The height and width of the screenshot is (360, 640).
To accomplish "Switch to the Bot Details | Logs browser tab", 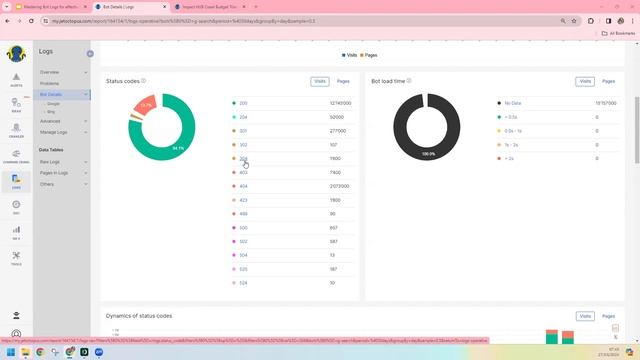I will click(131, 7).
